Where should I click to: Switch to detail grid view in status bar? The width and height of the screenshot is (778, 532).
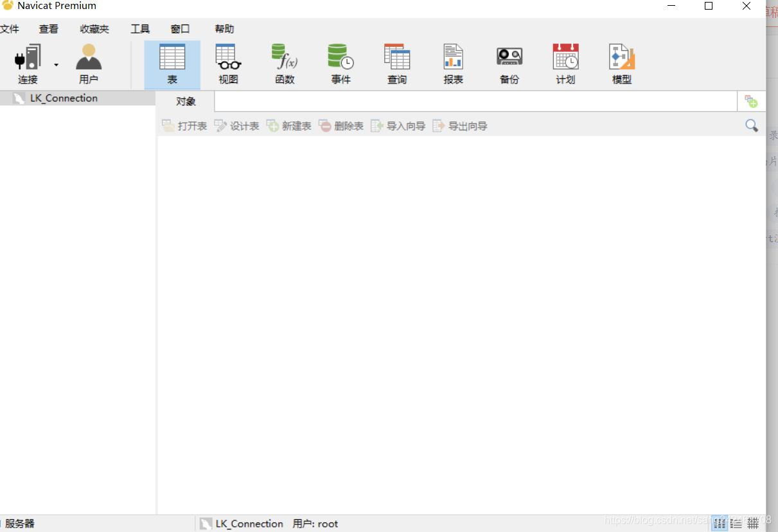pos(752,524)
